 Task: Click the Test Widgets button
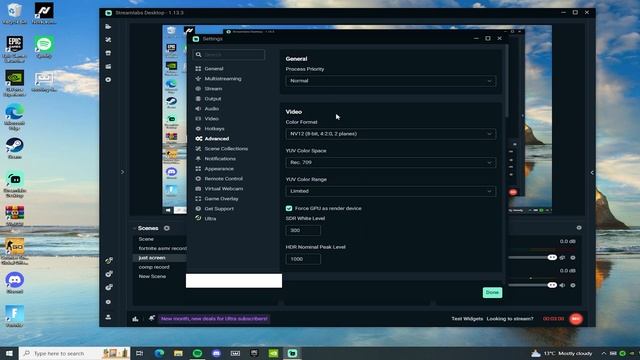tap(467, 319)
